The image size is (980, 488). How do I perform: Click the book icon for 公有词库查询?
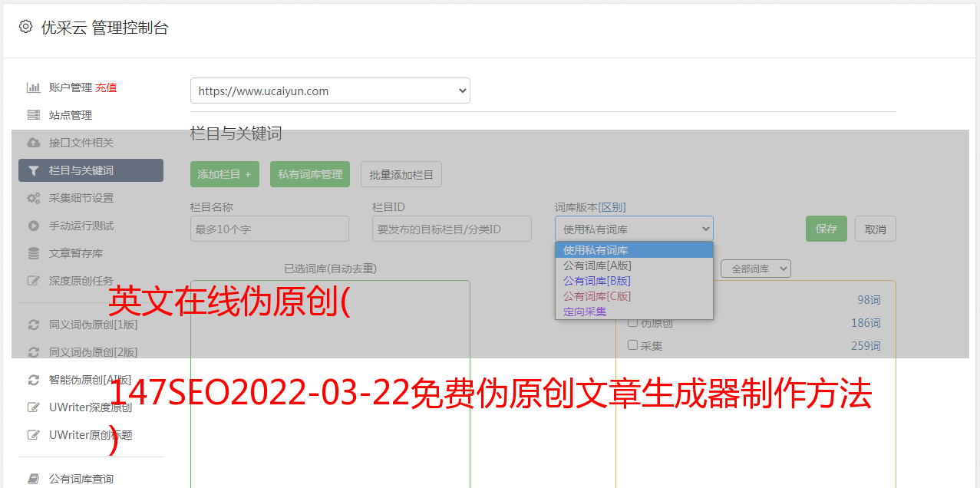(33, 479)
